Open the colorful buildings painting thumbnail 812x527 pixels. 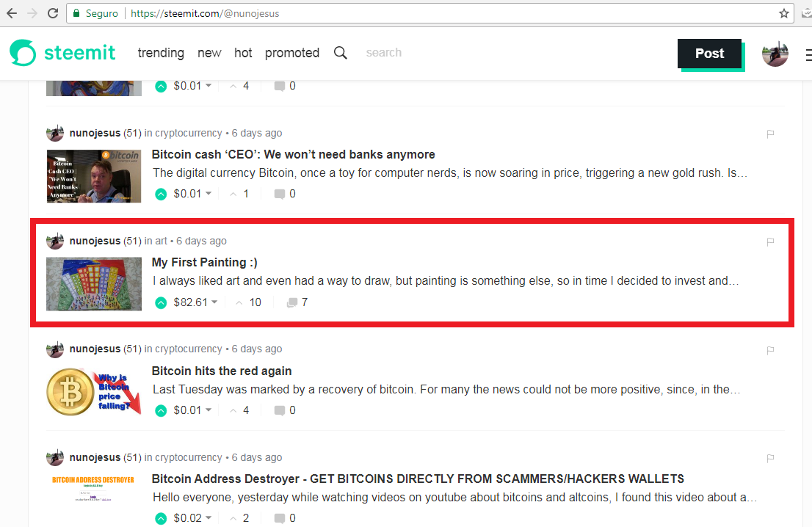(94, 284)
